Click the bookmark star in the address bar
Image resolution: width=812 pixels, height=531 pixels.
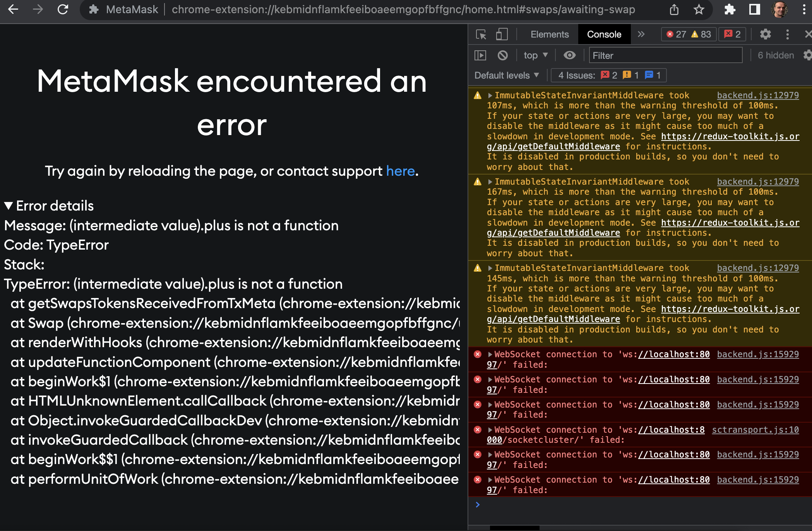[x=699, y=10]
